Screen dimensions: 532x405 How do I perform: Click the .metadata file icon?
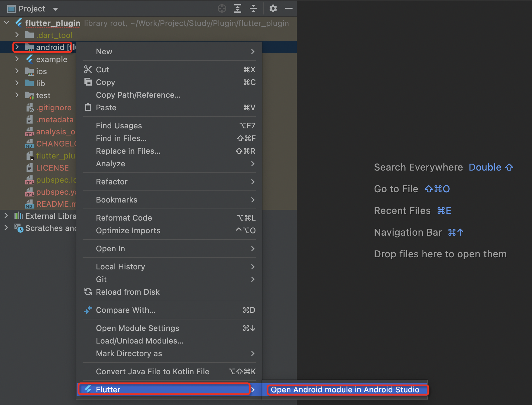tap(30, 120)
